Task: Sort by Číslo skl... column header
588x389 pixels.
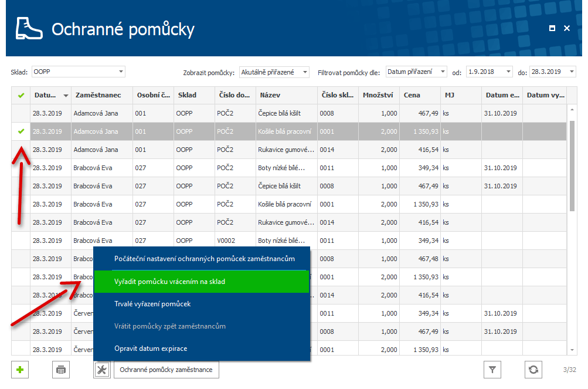Action: pyautogui.click(x=338, y=96)
